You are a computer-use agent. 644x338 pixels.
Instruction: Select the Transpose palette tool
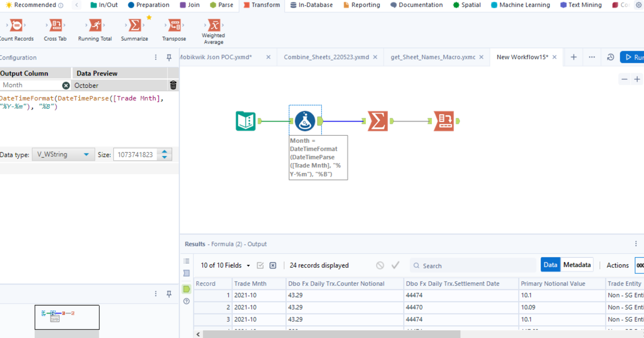pos(174,30)
